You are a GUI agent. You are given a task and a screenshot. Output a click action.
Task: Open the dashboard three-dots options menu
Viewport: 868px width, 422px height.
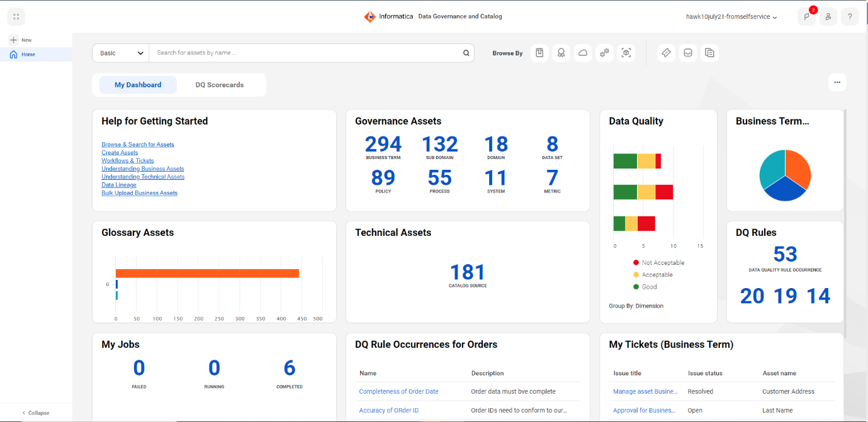click(837, 82)
